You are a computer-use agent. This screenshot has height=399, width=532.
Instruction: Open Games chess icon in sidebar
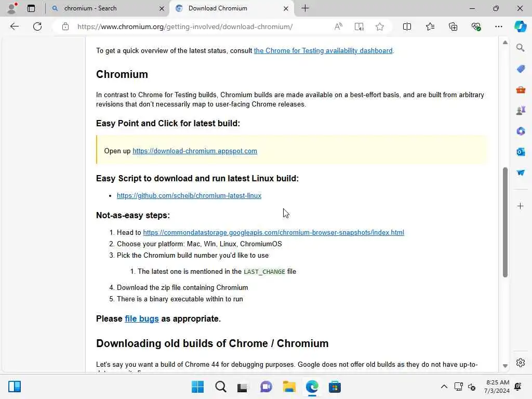pos(521,110)
